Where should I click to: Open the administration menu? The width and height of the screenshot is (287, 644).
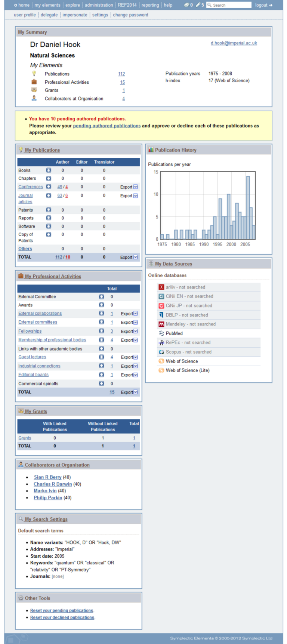(99, 5)
